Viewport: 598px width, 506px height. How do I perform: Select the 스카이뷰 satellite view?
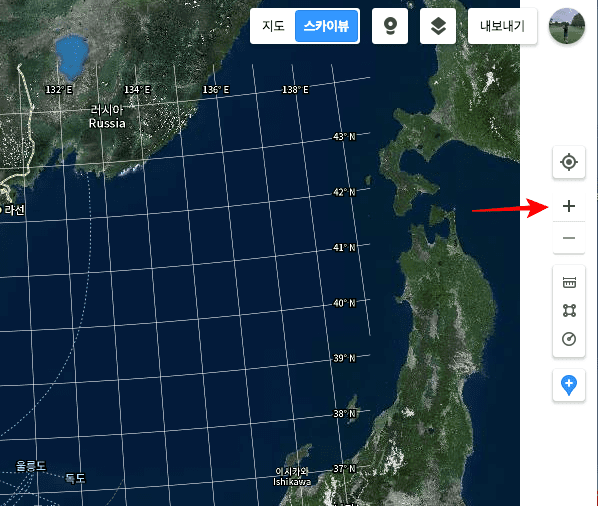point(326,26)
